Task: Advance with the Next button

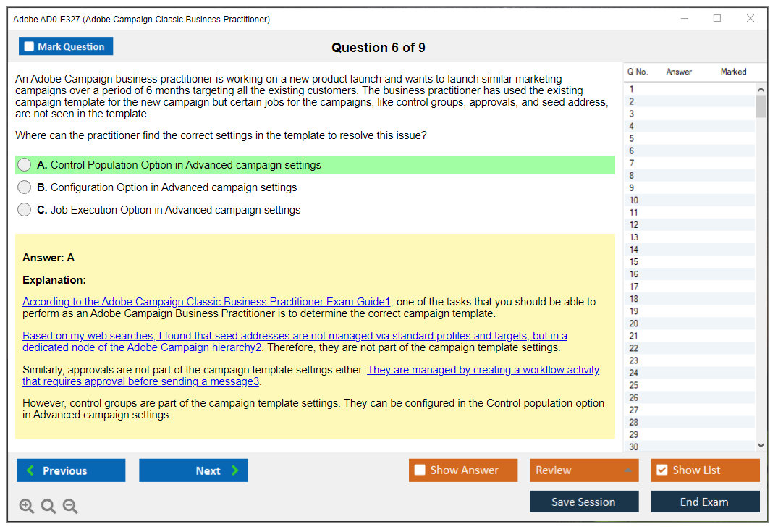Action: pos(193,470)
